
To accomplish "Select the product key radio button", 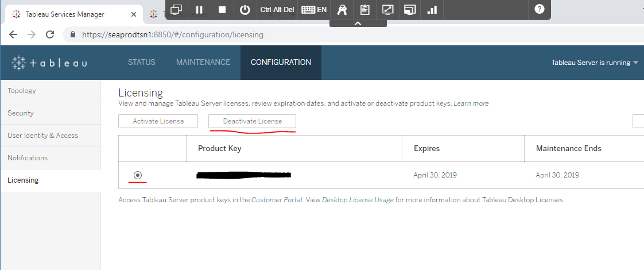I will point(138,175).
